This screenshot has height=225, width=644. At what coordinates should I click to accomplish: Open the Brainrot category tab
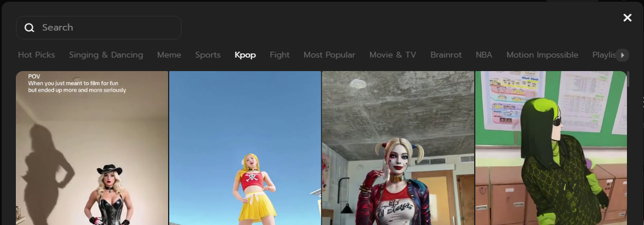pyautogui.click(x=446, y=55)
